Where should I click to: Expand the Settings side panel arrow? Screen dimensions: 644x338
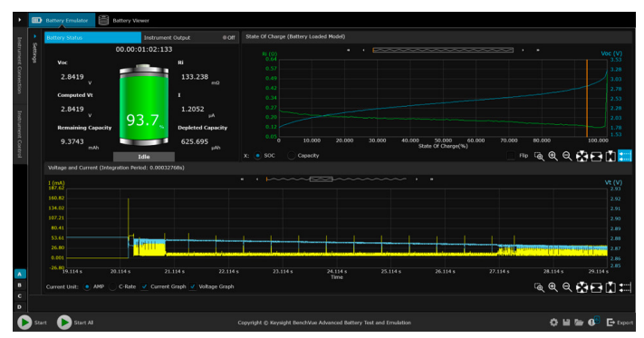[x=34, y=36]
